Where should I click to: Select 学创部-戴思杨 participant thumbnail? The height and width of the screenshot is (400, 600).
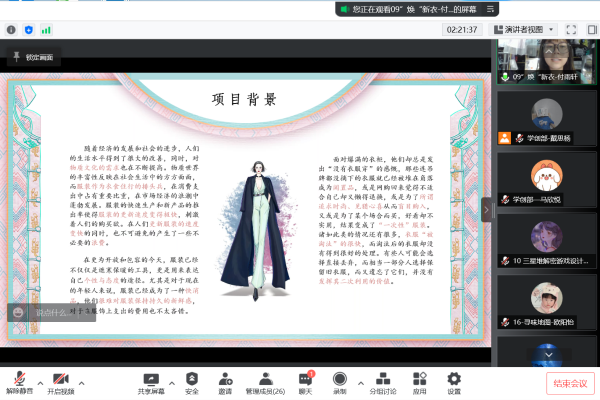coord(546,138)
